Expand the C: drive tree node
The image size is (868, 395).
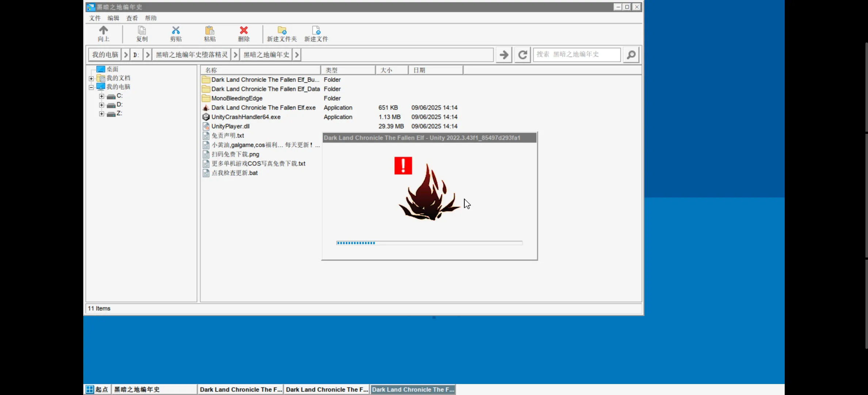click(102, 96)
